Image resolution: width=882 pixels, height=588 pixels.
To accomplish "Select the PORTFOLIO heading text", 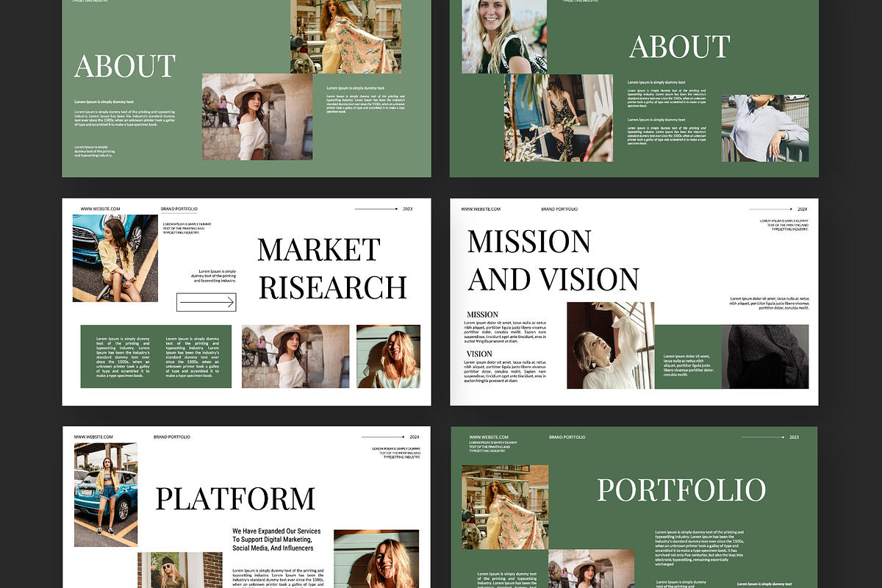I will (x=681, y=490).
